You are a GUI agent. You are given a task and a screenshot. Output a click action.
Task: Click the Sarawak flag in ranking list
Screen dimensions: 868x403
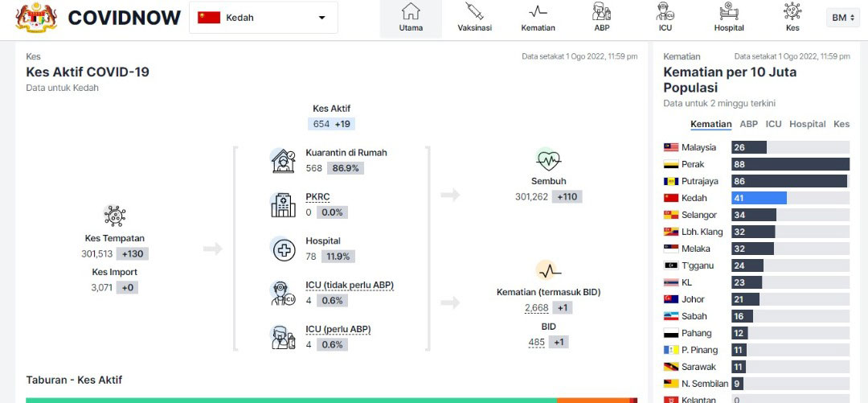click(x=671, y=367)
